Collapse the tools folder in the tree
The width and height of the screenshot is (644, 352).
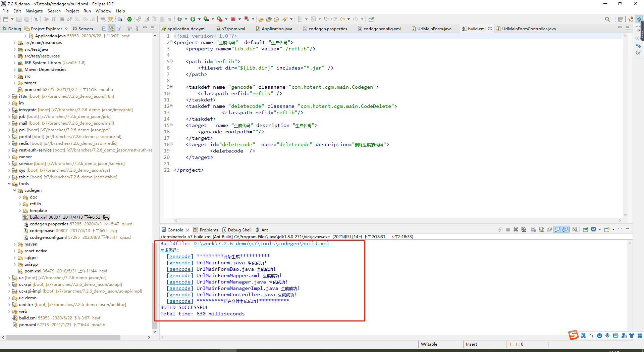click(9, 184)
